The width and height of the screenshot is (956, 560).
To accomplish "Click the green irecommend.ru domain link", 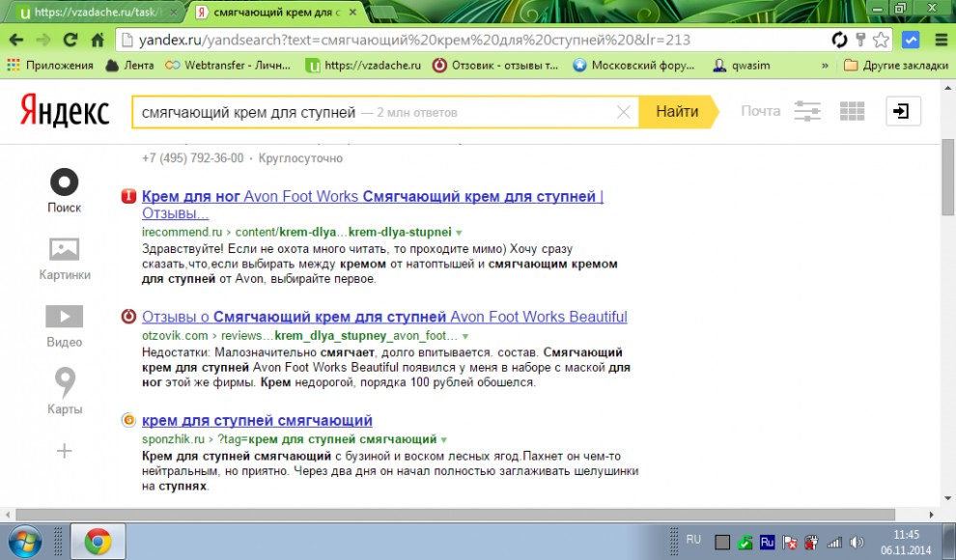I will click(x=183, y=232).
